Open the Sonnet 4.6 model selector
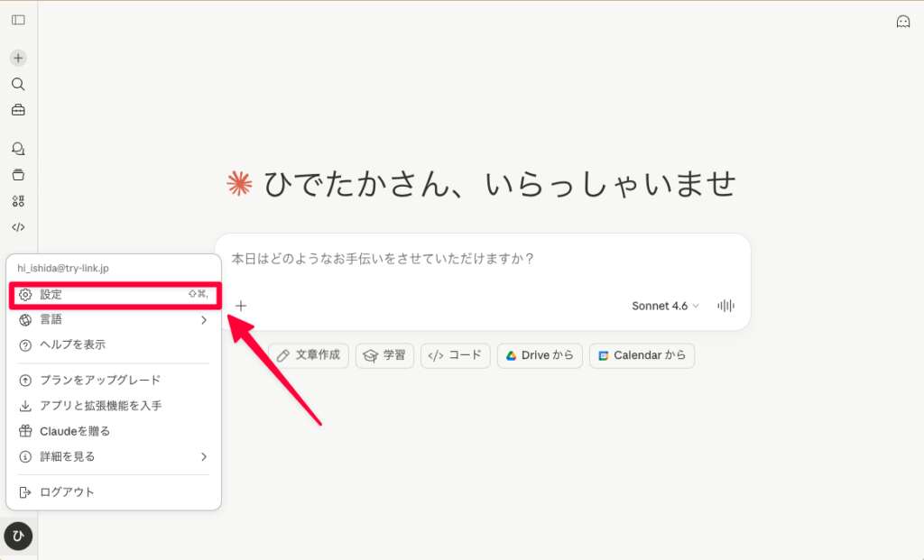The height and width of the screenshot is (560, 924). click(x=664, y=306)
